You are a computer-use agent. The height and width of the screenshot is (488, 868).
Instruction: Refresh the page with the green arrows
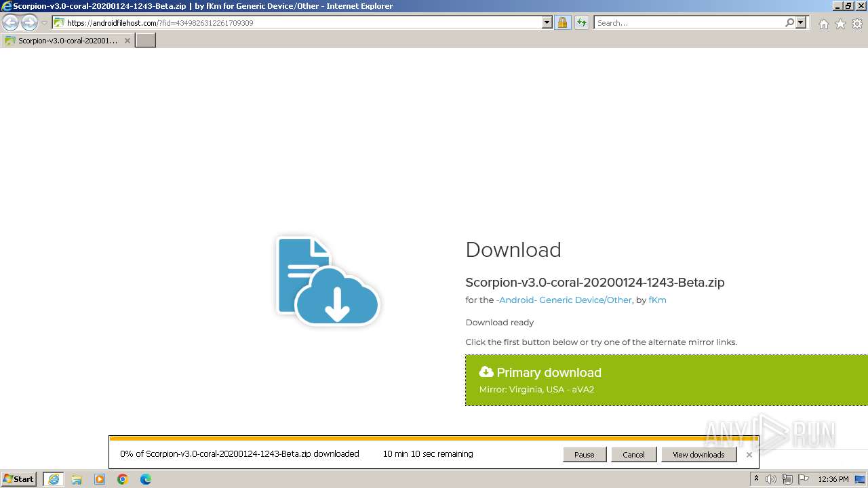coord(582,22)
